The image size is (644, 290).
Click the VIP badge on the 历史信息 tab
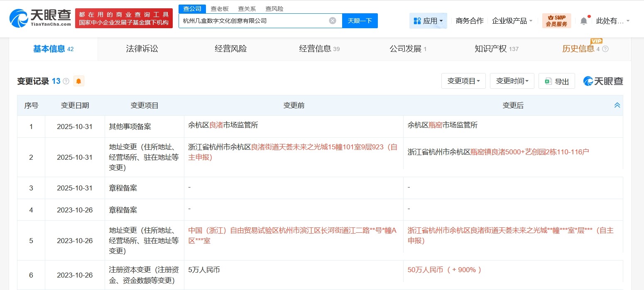(595, 41)
